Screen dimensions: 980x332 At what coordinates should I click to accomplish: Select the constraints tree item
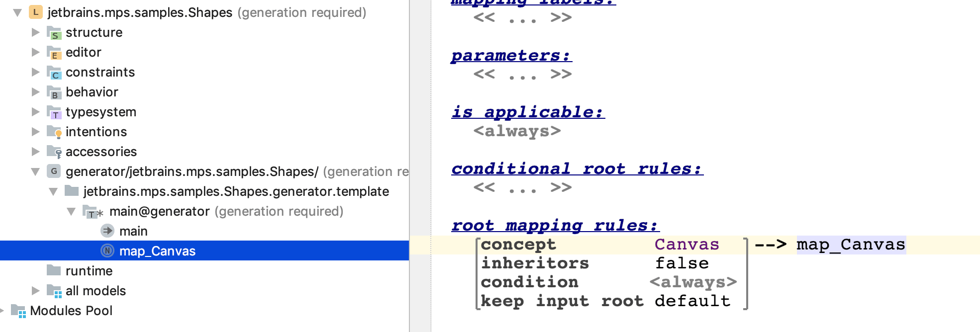coord(100,72)
